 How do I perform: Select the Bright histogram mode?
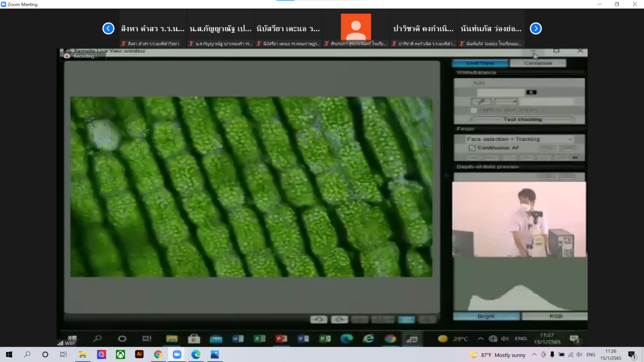486,316
